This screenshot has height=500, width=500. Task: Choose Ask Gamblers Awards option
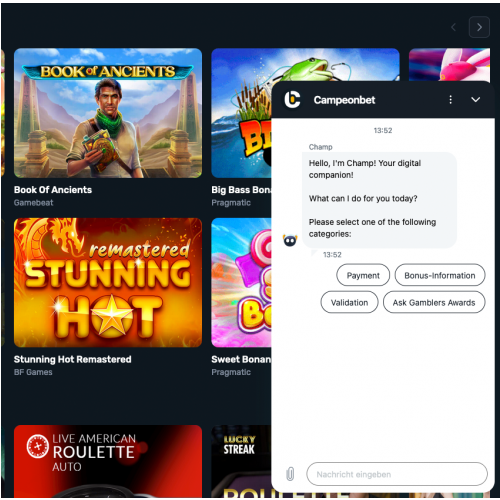434,302
